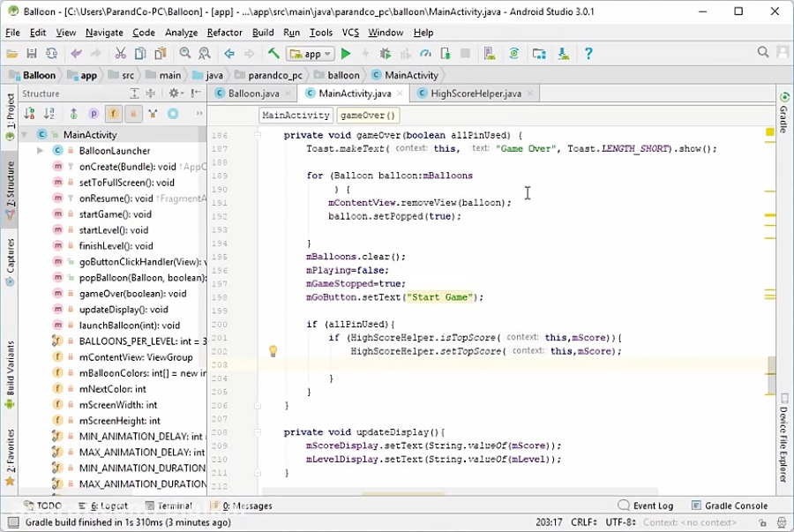Toggle the Show Fields filter in Structure

[x=113, y=113]
